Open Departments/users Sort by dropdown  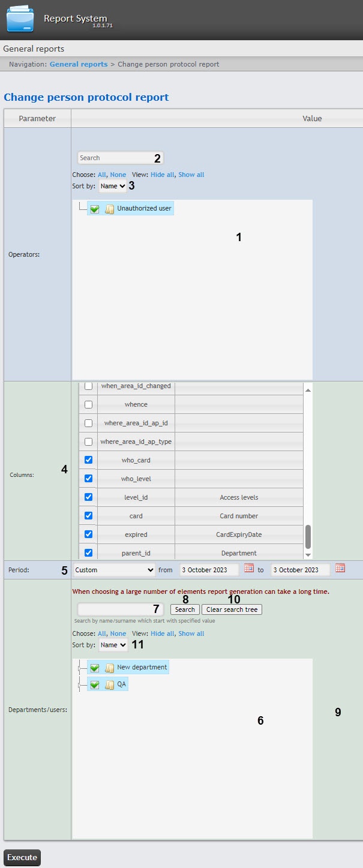coord(113,645)
